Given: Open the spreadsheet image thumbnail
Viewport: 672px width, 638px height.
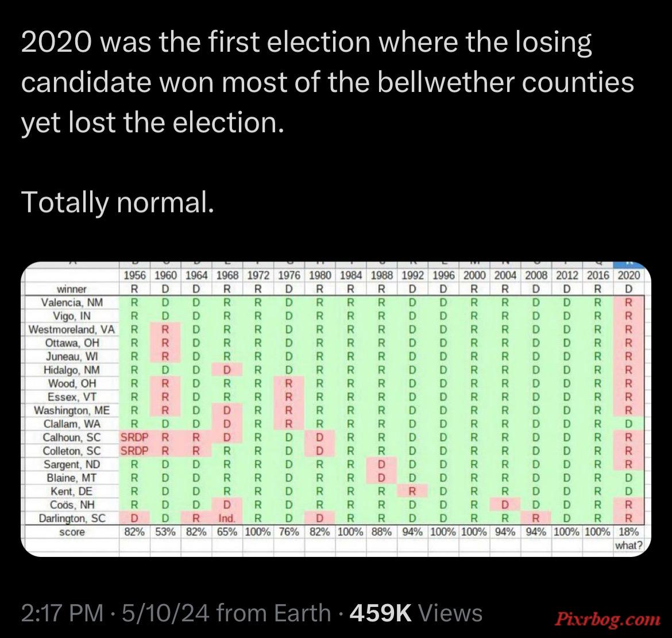Looking at the screenshot, I should click(336, 409).
